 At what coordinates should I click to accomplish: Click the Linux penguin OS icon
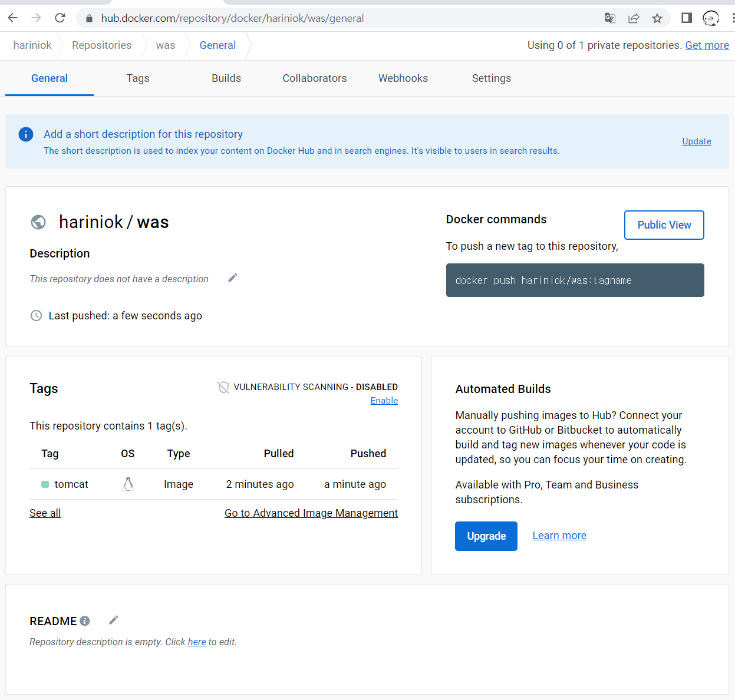point(128,484)
